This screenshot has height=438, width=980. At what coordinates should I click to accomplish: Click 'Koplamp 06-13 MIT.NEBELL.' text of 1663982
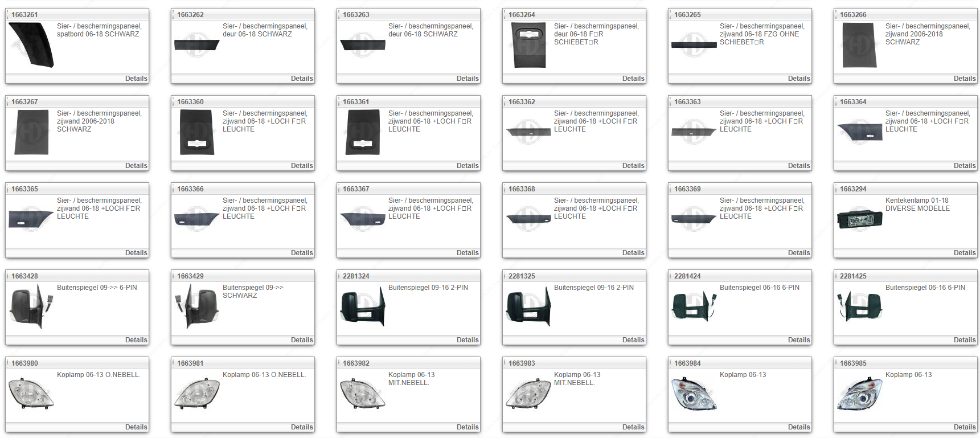411,379
